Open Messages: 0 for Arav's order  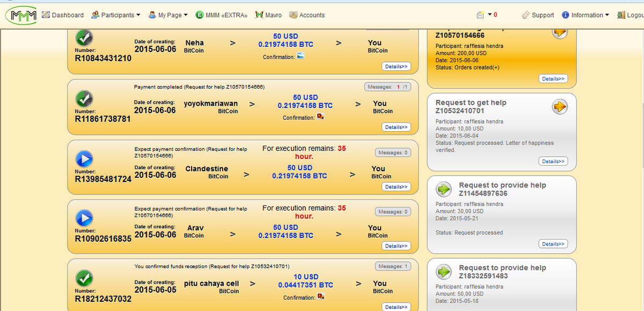click(393, 212)
